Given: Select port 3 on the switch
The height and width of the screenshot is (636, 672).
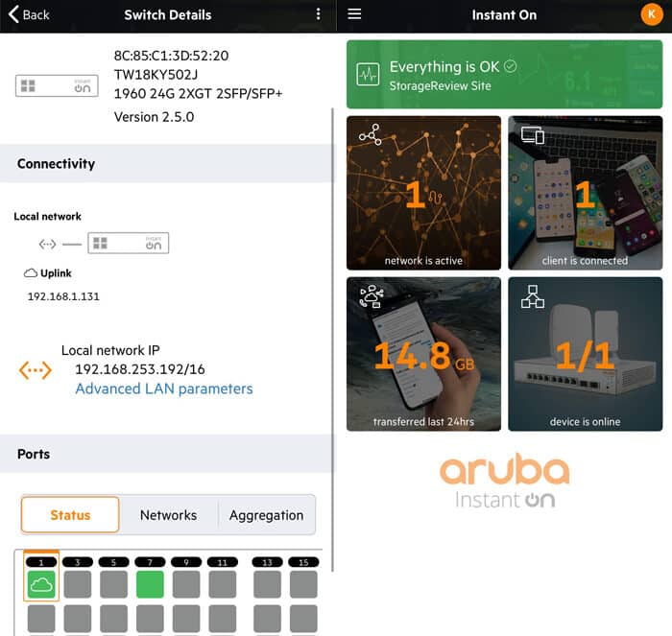Looking at the screenshot, I should click(78, 584).
